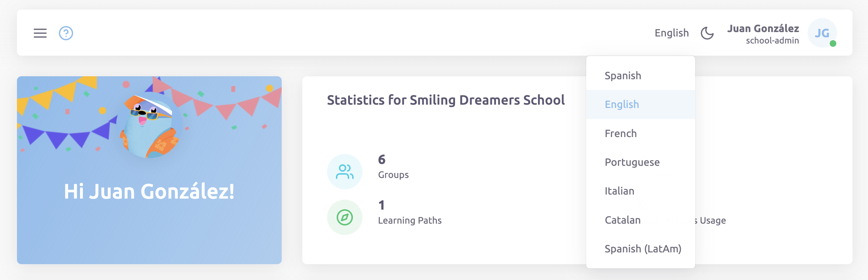Image resolution: width=868 pixels, height=280 pixels.
Task: Select French language option
Action: [621, 133]
